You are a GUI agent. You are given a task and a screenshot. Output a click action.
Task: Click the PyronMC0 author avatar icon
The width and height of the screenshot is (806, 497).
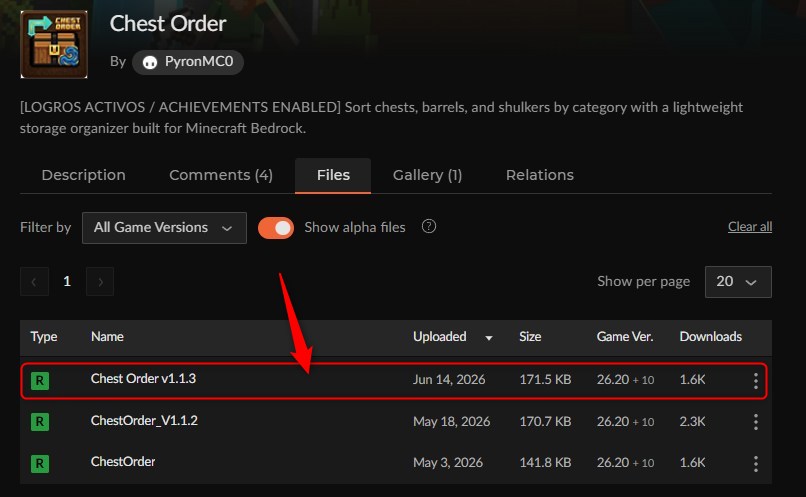[150, 62]
